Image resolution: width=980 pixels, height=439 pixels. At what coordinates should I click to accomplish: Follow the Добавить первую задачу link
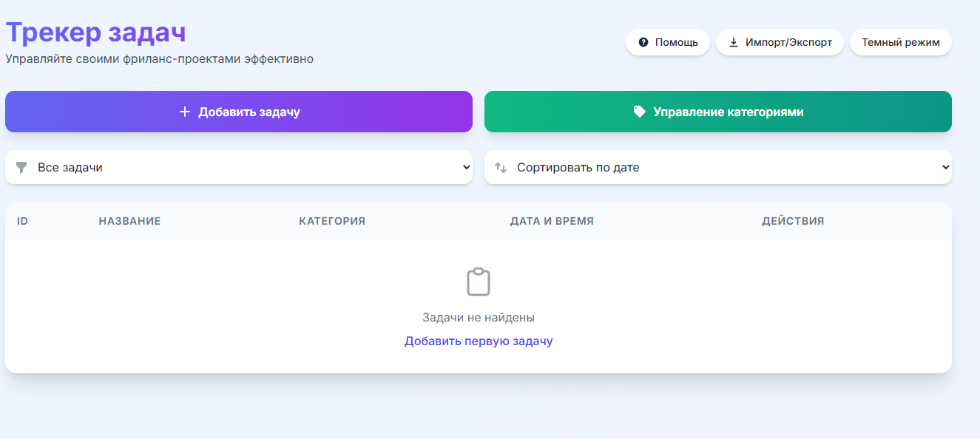(479, 341)
